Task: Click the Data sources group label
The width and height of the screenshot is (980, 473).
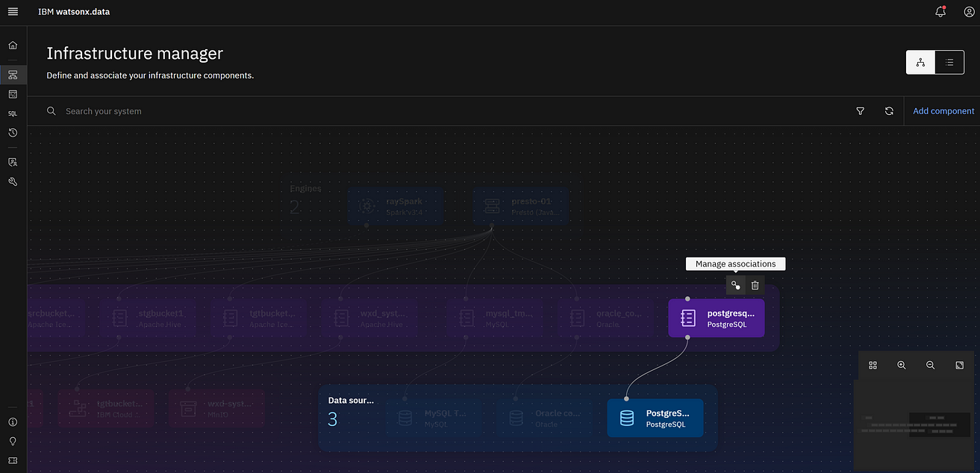Action: point(351,400)
